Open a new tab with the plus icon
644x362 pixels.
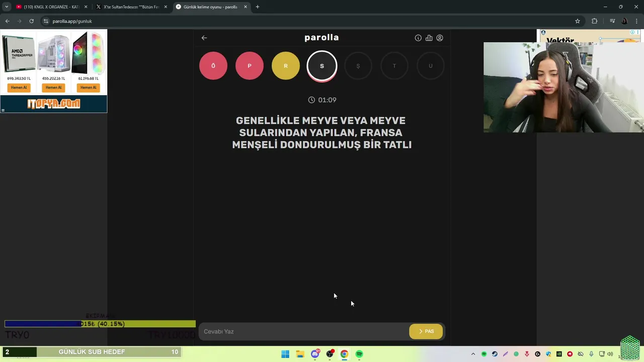(258, 7)
